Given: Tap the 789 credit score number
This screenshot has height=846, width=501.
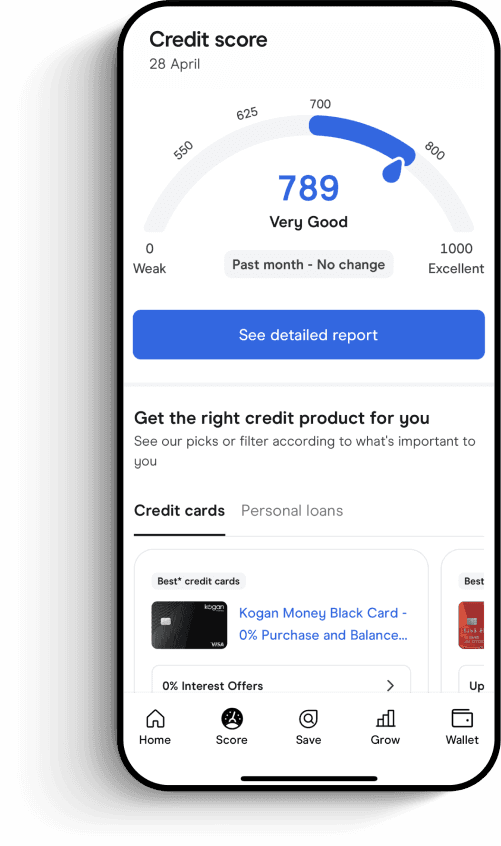Looking at the screenshot, I should pyautogui.click(x=308, y=188).
